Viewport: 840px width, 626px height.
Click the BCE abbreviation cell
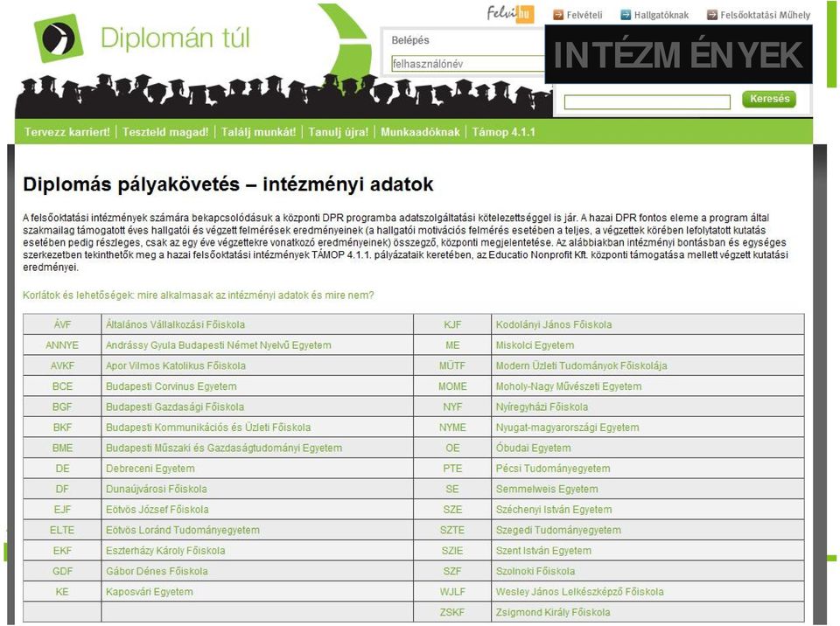(x=62, y=386)
